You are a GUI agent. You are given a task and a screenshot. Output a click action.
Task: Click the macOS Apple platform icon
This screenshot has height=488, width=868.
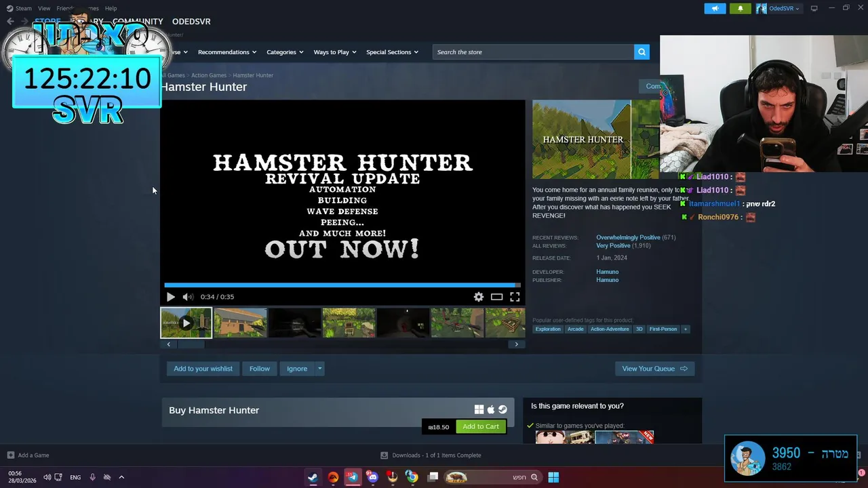(x=491, y=409)
